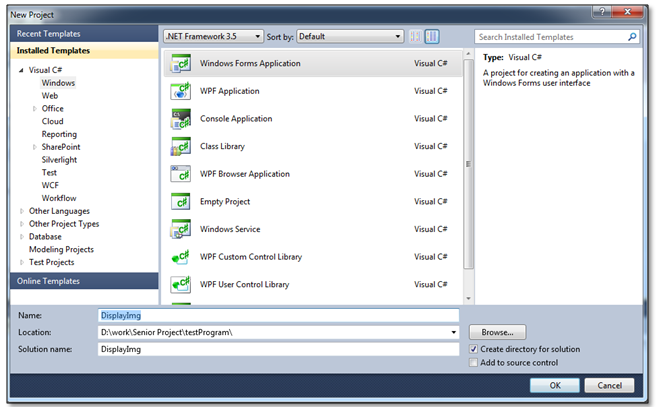656x407 pixels.
Task: Click the dialog help question-mark button
Action: point(602,12)
